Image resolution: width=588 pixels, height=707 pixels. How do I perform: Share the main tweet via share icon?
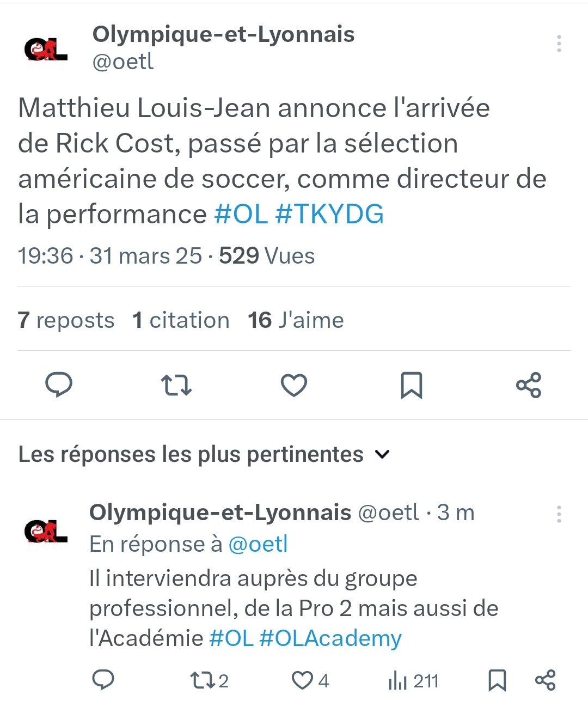pyautogui.click(x=529, y=385)
